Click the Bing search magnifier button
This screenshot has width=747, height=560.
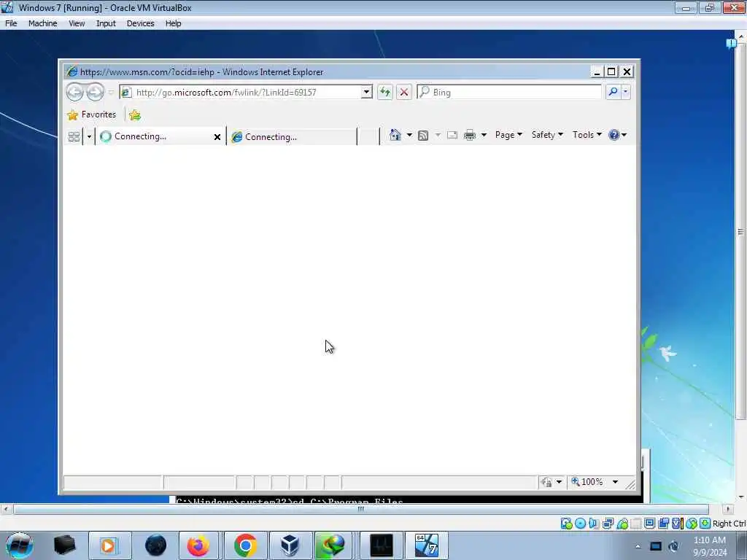(613, 91)
